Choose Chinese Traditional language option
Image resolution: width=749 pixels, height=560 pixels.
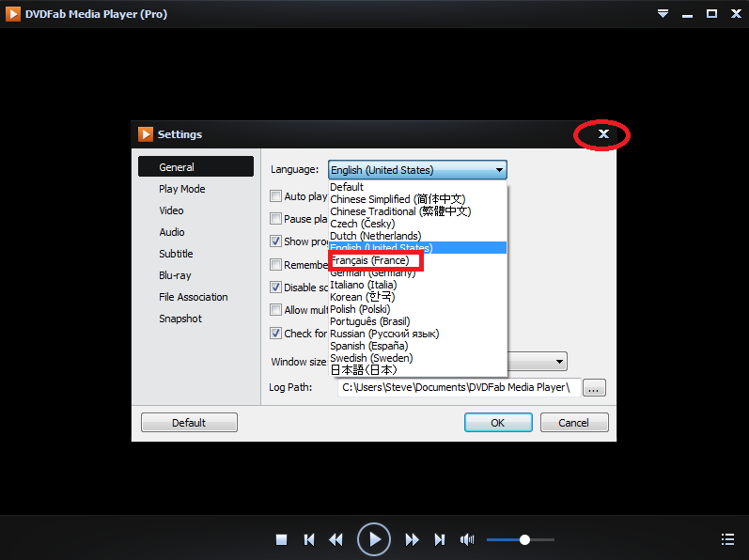point(417,211)
